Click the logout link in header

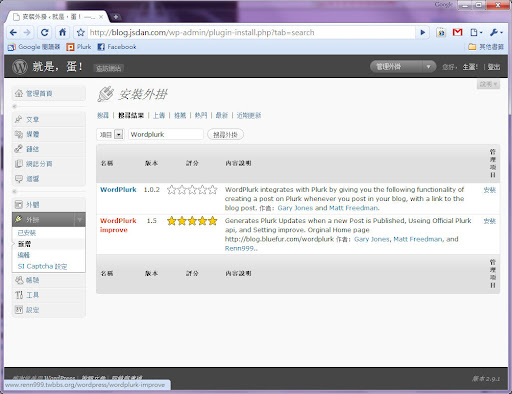click(x=494, y=67)
